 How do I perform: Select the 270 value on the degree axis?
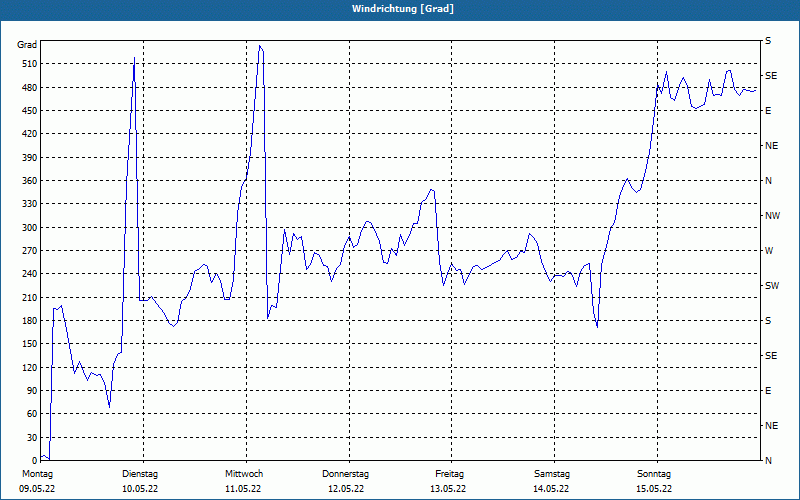30,251
